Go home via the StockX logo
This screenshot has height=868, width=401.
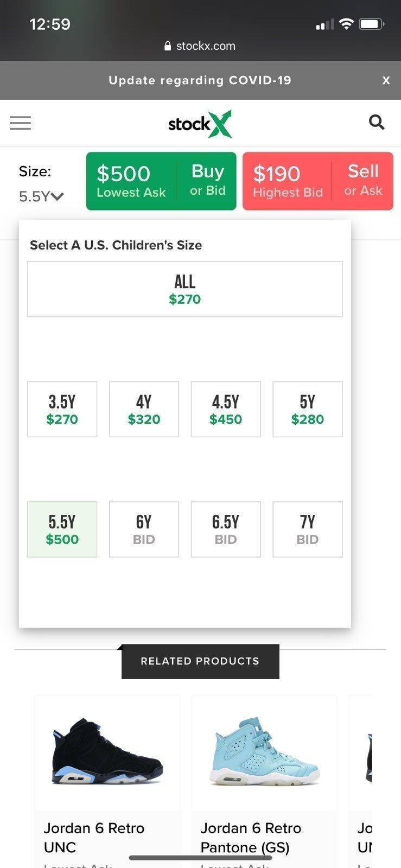pos(200,124)
